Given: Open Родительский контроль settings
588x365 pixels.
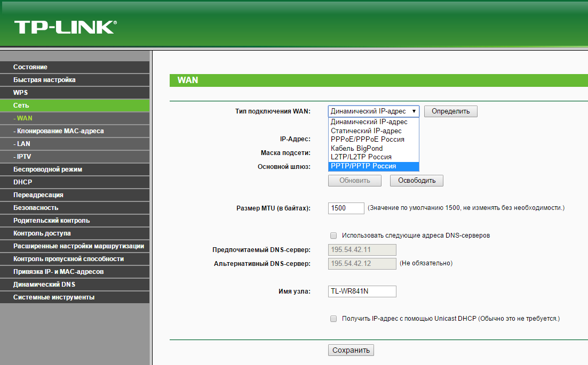Looking at the screenshot, I should point(52,221).
